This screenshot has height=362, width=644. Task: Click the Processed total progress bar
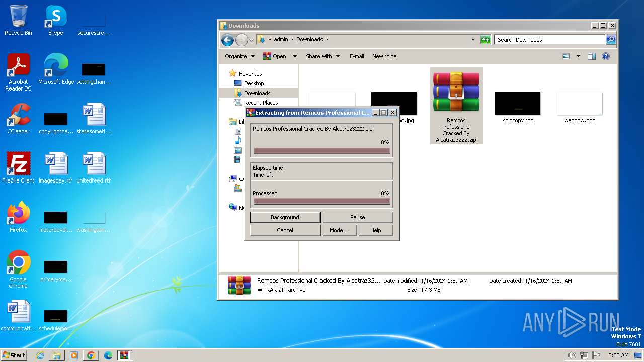click(x=322, y=202)
